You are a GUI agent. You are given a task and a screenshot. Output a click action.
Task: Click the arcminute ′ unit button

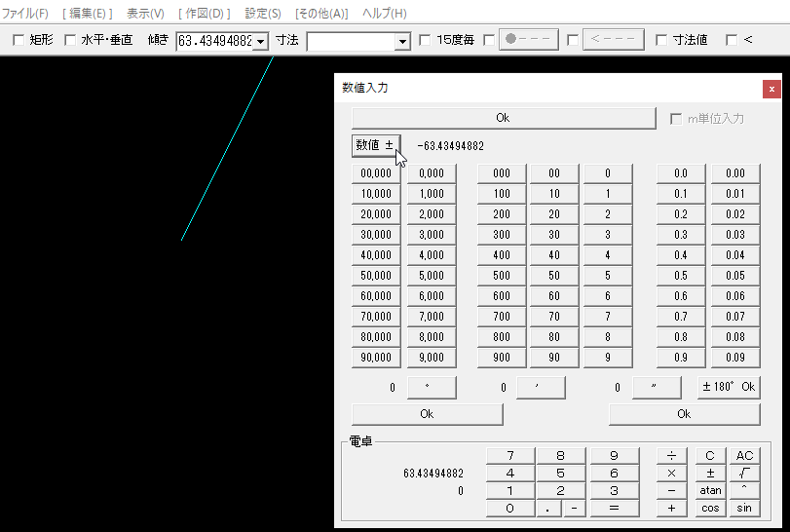541,388
